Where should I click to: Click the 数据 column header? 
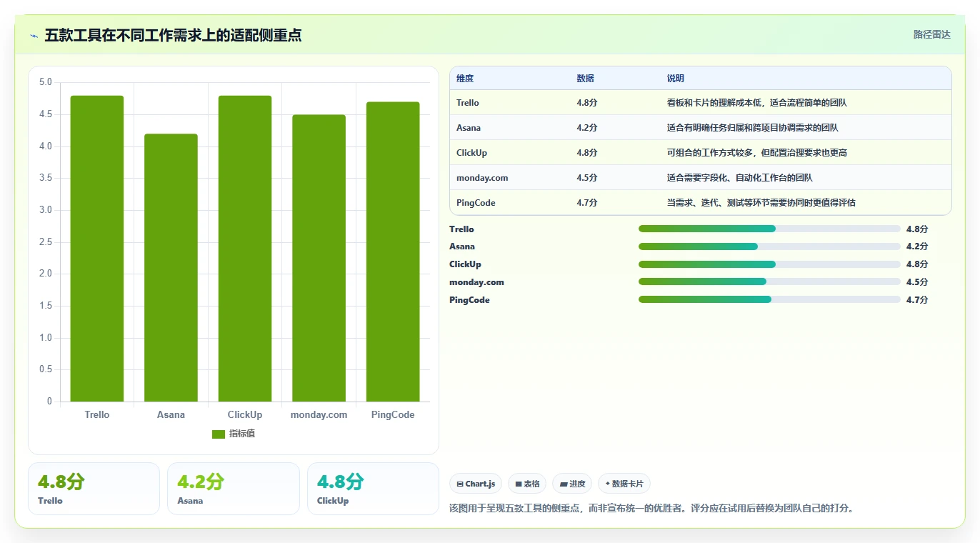point(585,79)
